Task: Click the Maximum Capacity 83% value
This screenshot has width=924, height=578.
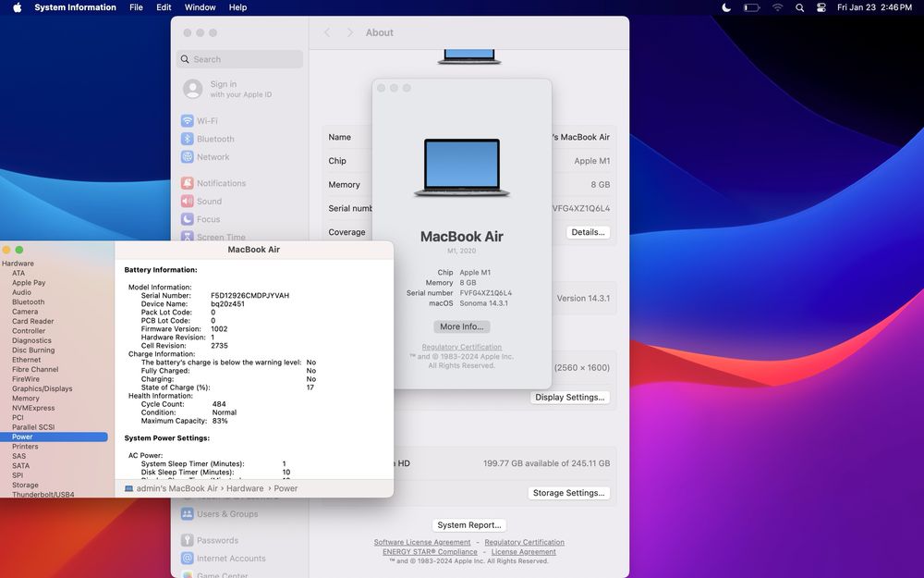Action: pos(220,421)
